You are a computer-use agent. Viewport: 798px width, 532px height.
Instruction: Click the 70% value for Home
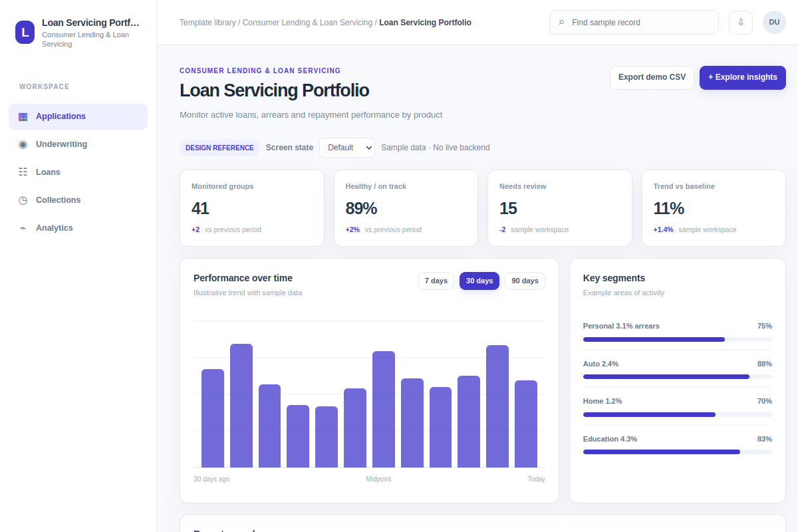coord(765,401)
